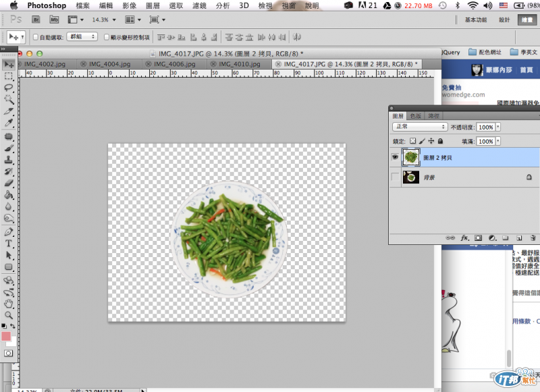Image resolution: width=540 pixels, height=392 pixels.
Task: Link layers icon in Layers panel
Action: 450,237
